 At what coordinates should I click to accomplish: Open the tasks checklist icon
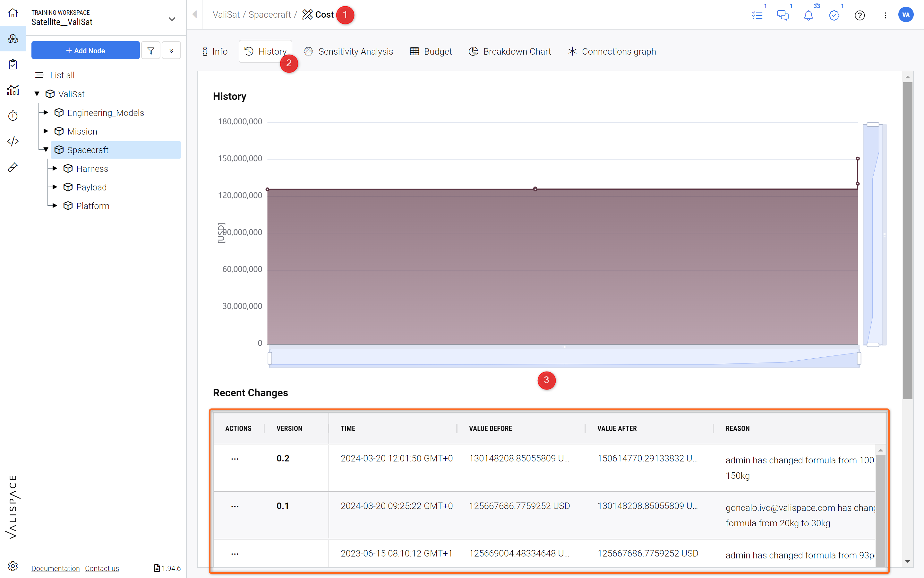coord(757,15)
